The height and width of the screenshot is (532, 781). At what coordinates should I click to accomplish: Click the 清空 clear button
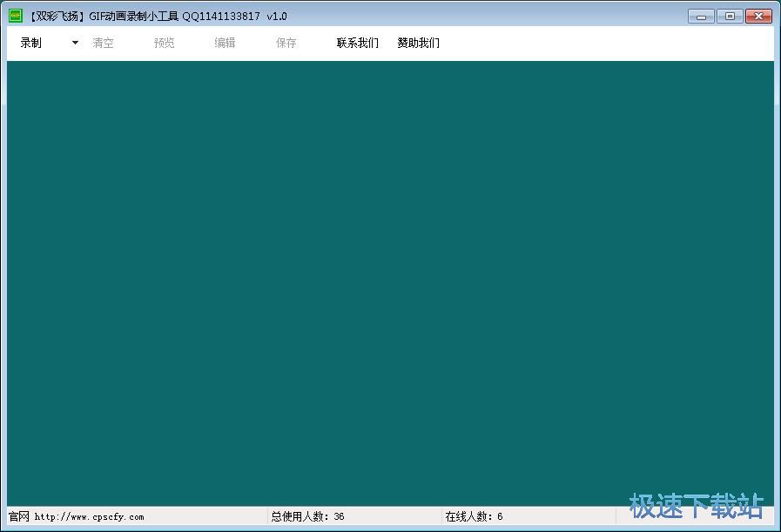coord(103,43)
